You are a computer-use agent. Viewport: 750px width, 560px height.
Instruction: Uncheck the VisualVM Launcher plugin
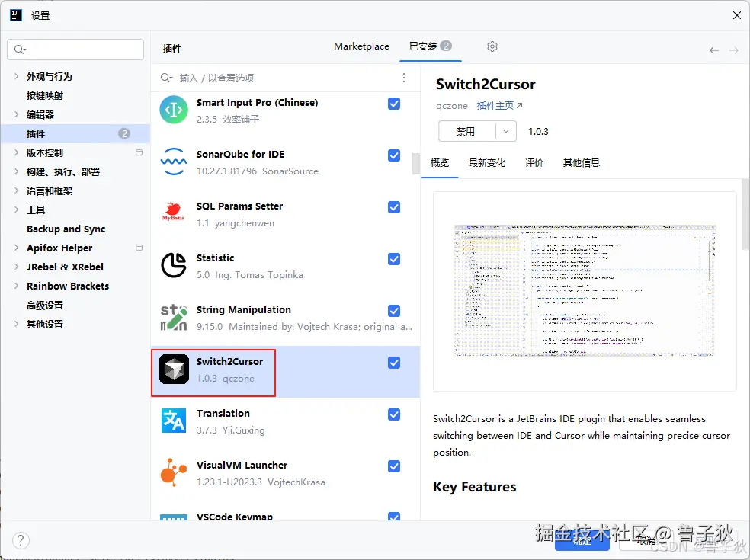[x=394, y=466]
